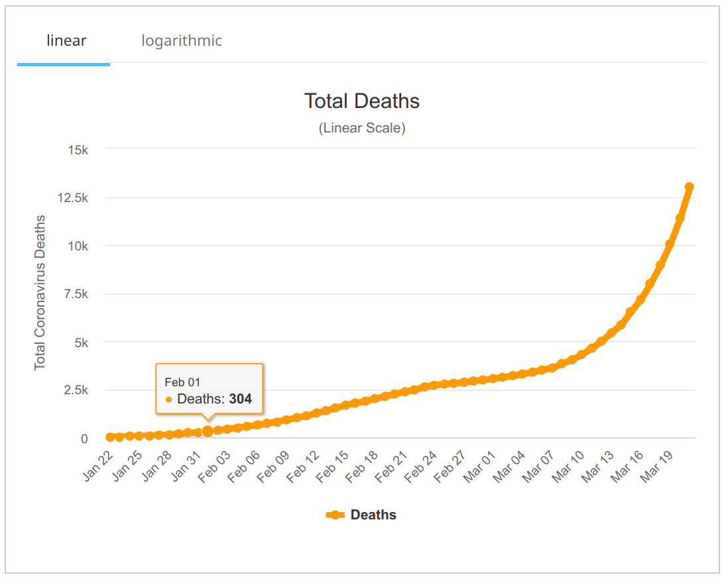Click the Total Deaths chart title

(361, 101)
